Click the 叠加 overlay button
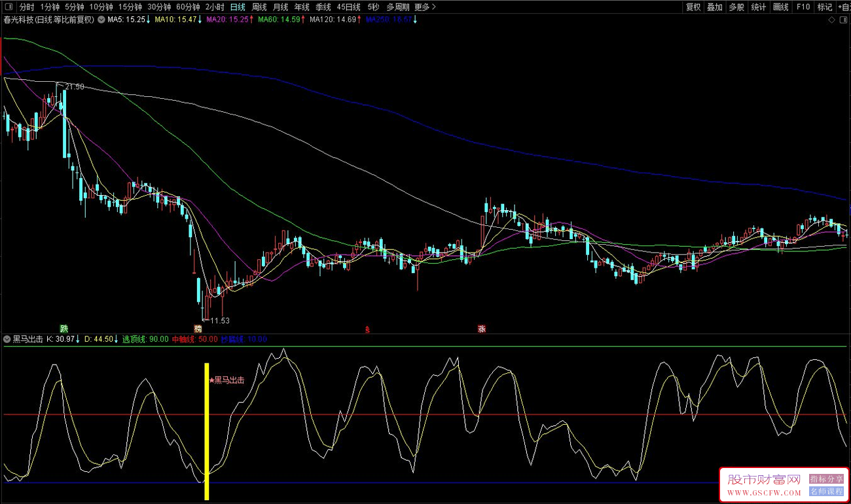851x504 pixels. 715,7
